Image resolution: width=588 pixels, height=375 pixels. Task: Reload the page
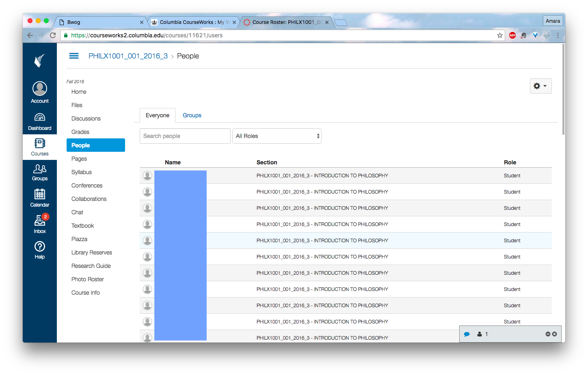pyautogui.click(x=53, y=35)
